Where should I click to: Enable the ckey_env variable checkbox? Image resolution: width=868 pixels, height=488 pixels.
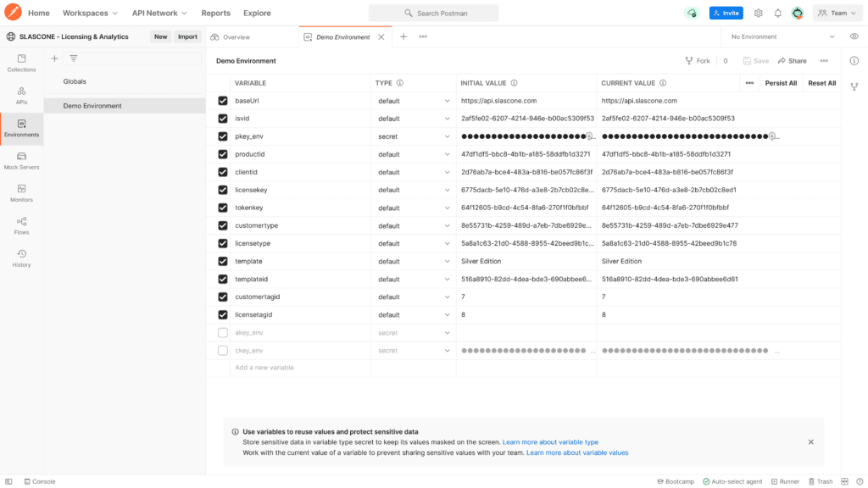(x=223, y=350)
